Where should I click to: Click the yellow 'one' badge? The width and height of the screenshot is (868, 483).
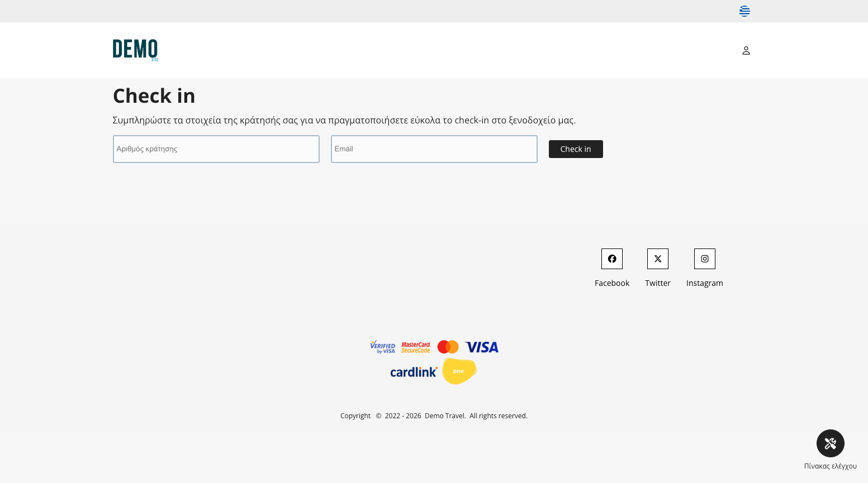[x=459, y=371]
